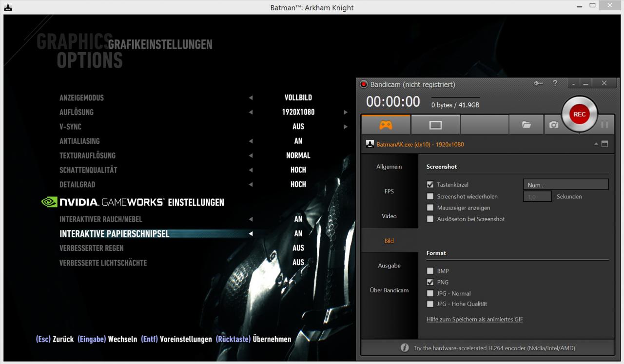Open Ausgabe tab in Bandicam sidebar

[x=389, y=266]
